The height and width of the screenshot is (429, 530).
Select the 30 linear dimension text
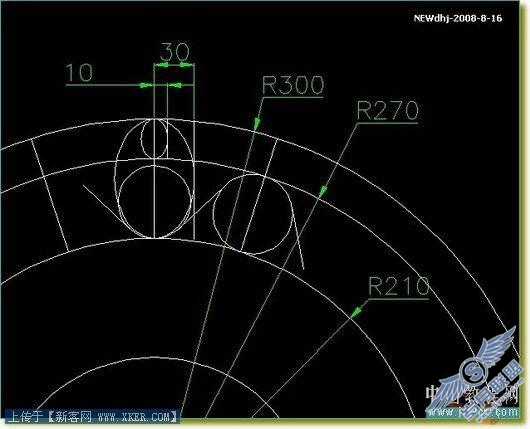174,52
